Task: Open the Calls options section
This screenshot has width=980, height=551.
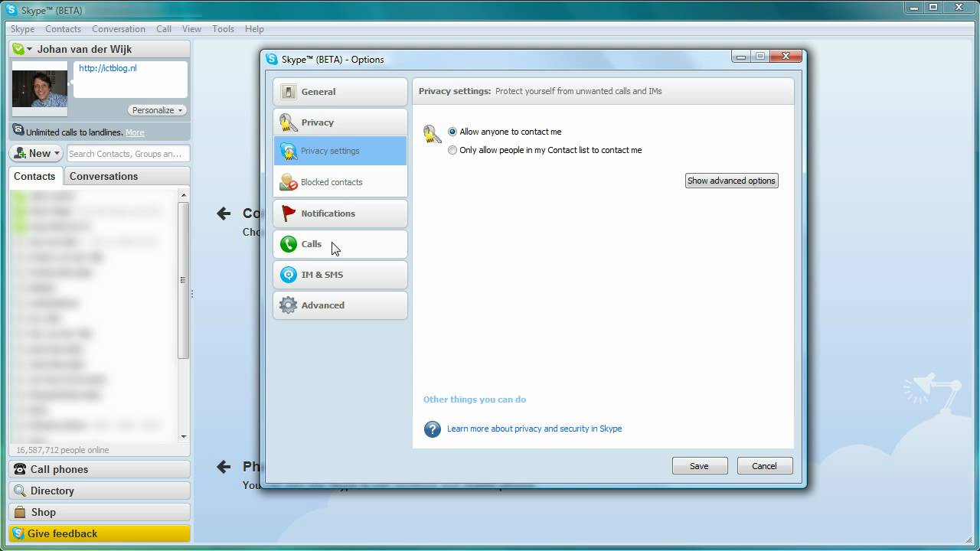Action: [x=340, y=244]
